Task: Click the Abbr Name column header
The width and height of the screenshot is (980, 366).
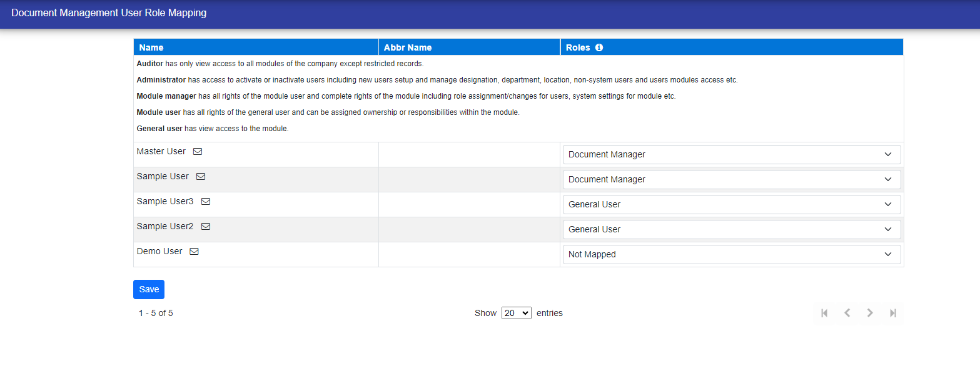Action: 407,47
